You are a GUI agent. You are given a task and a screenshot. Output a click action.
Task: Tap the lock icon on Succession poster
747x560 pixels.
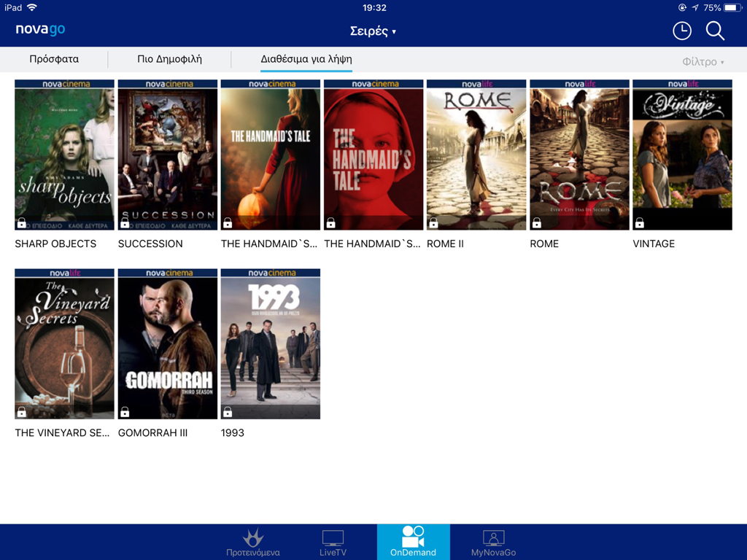[125, 222]
